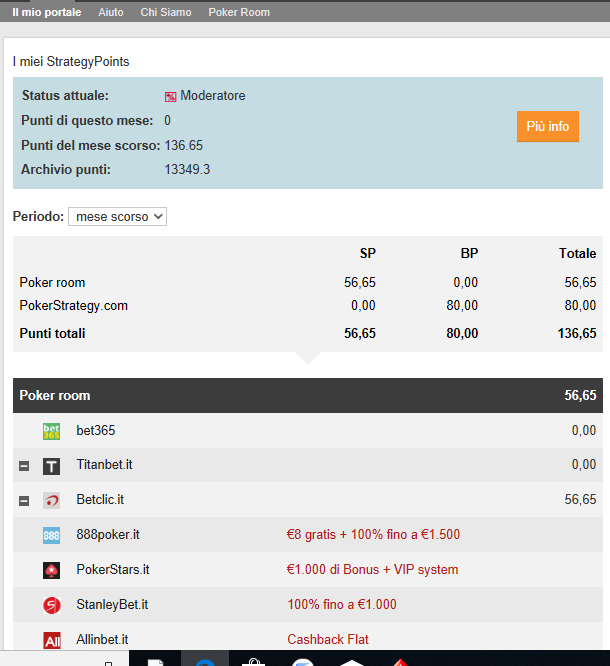
Task: Click the Betclic.it points value 56,65
Action: click(580, 499)
